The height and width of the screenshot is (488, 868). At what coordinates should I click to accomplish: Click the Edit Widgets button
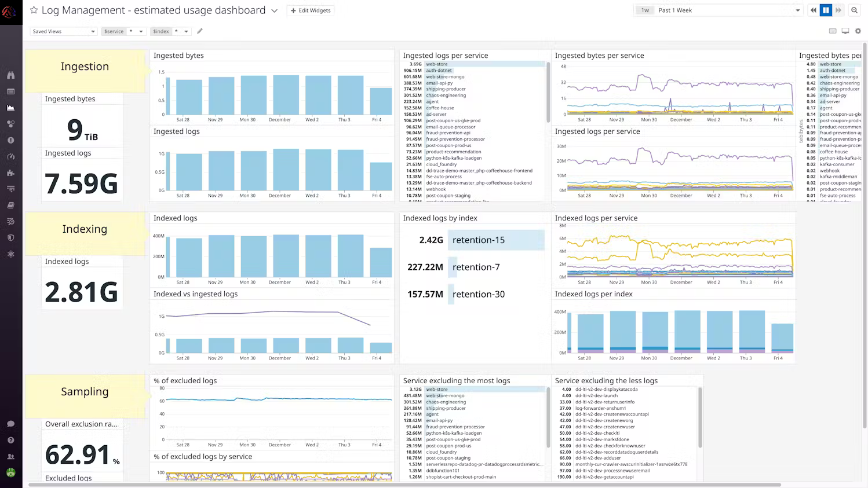pos(311,10)
